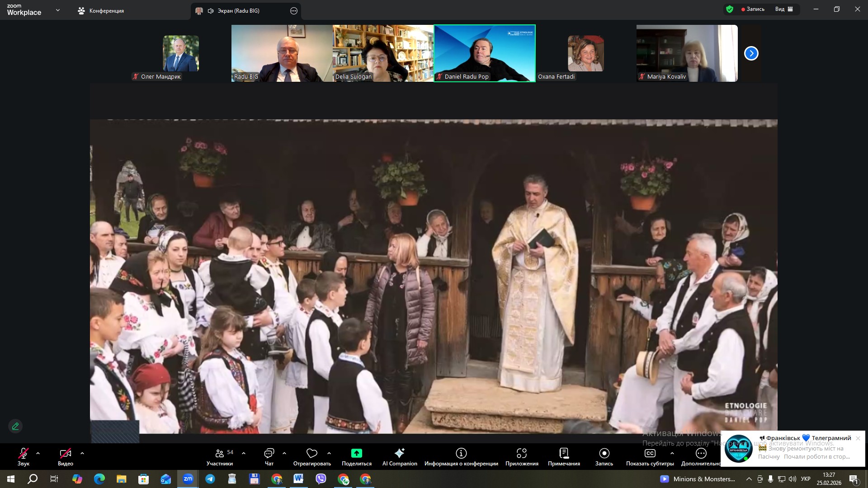868x488 pixels.
Task: Show next participants with blue arrow
Action: pyautogui.click(x=751, y=53)
